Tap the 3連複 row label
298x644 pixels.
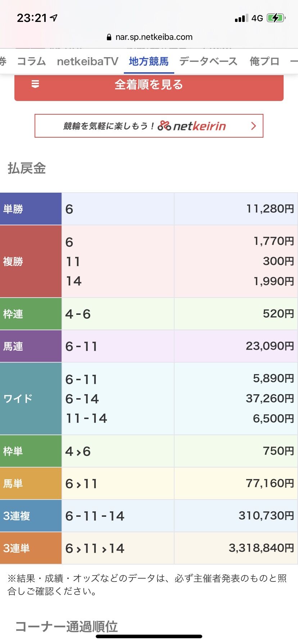[31, 516]
